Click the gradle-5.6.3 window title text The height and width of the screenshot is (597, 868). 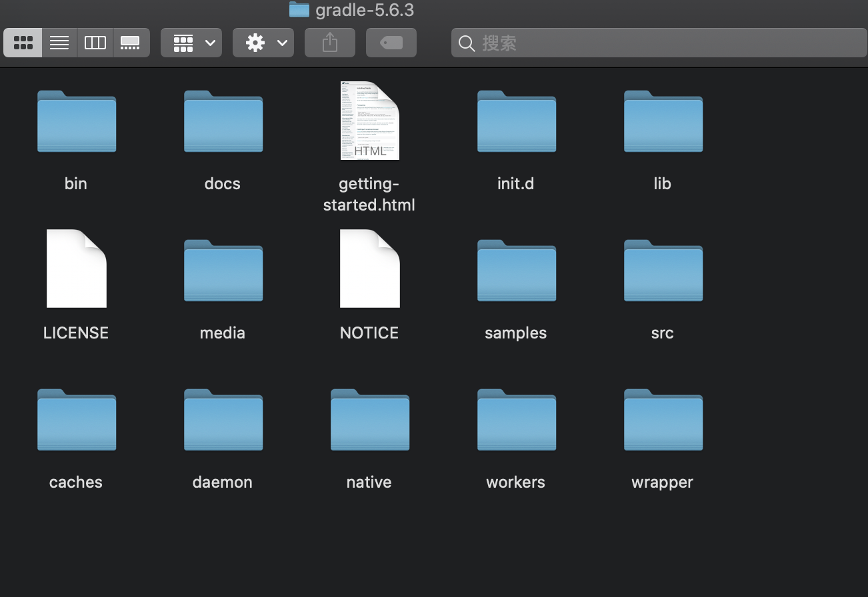[x=365, y=10]
